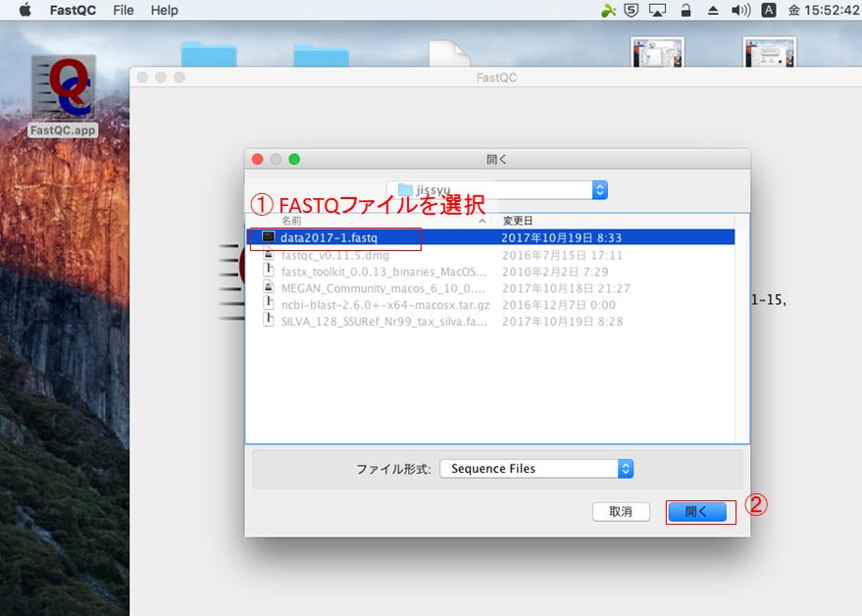The image size is (862, 616).
Task: Close the 開く dialog with red button
Action: coord(257,159)
